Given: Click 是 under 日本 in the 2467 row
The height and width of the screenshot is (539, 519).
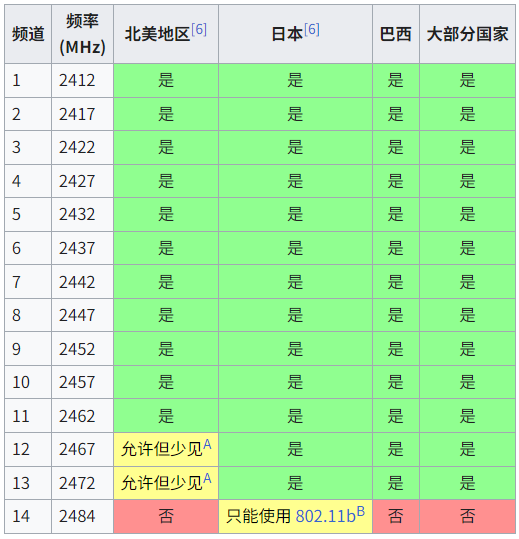Looking at the screenshot, I should pos(295,449).
